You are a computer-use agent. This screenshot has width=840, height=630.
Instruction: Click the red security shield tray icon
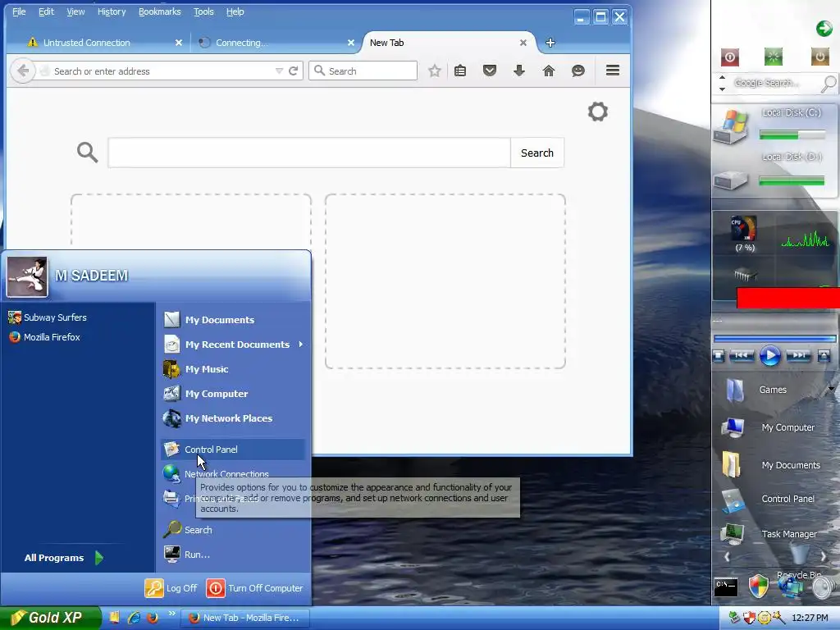coord(749,619)
